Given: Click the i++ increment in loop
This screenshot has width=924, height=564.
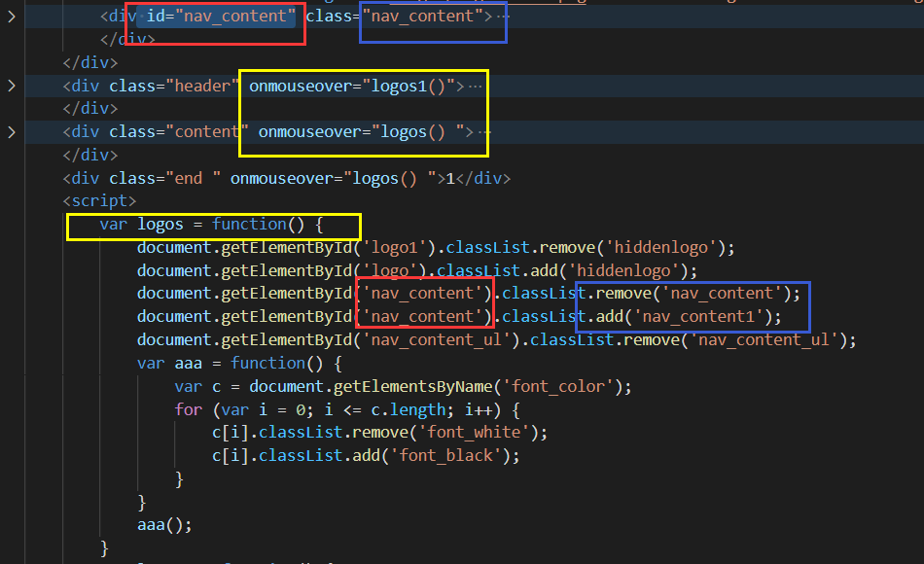Looking at the screenshot, I should tap(478, 409).
